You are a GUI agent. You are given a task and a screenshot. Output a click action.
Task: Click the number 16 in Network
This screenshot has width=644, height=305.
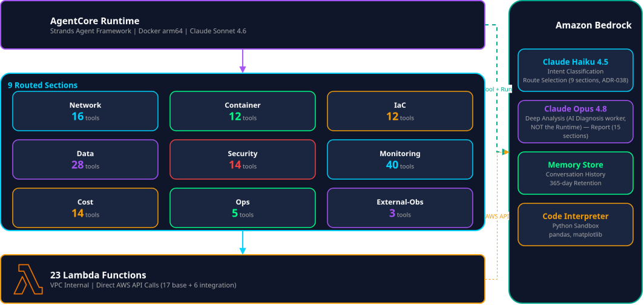77,117
